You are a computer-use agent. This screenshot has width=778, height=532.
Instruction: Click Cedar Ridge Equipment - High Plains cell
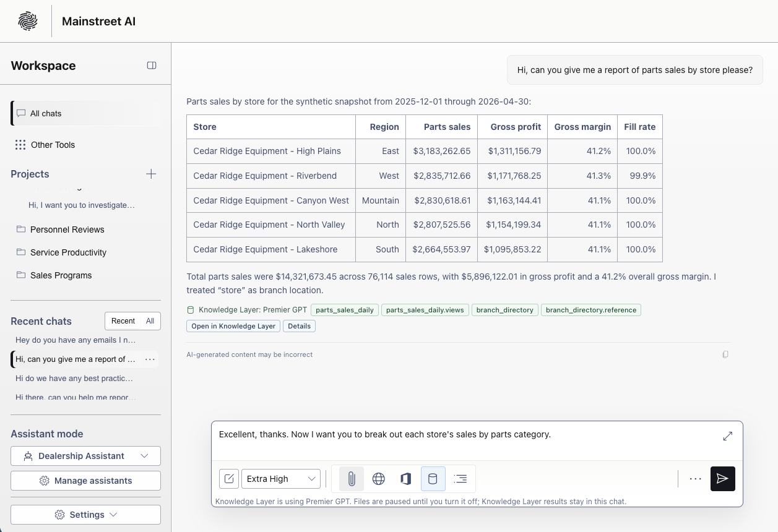pos(271,151)
